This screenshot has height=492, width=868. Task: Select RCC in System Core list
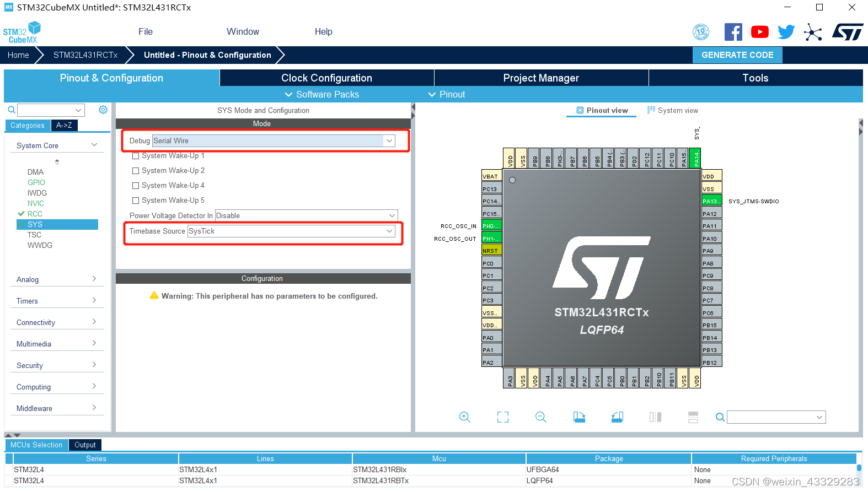(35, 214)
